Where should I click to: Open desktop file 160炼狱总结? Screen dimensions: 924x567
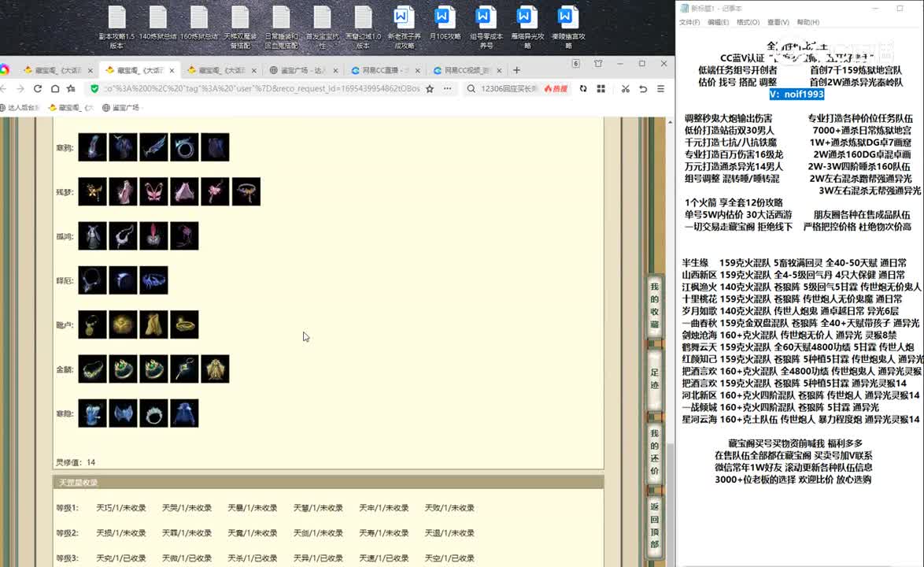pos(199,24)
